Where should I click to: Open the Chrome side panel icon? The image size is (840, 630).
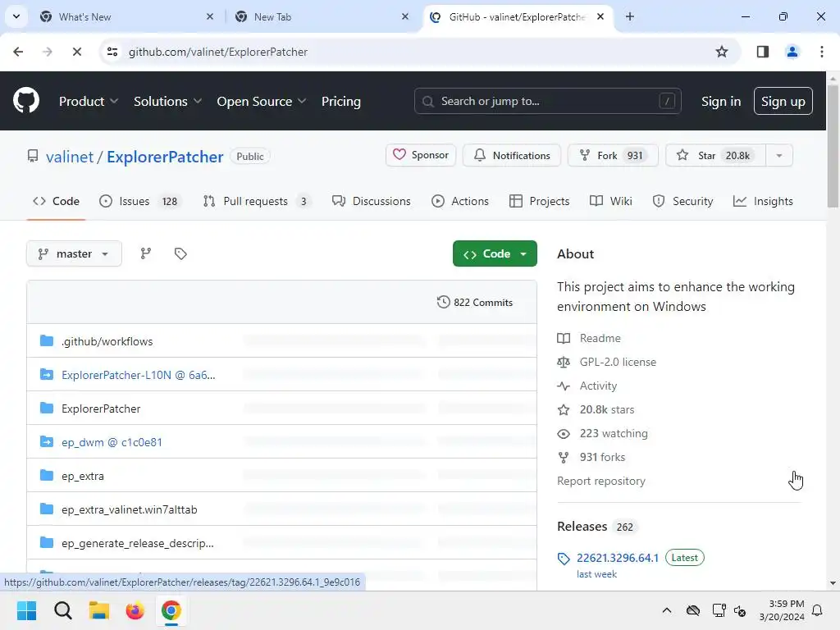coord(762,52)
